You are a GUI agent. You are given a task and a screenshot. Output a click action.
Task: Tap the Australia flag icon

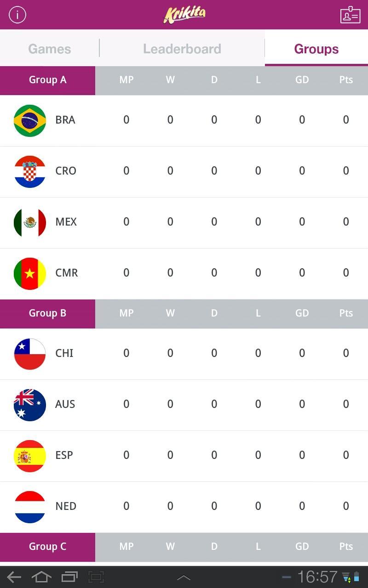pyautogui.click(x=30, y=405)
